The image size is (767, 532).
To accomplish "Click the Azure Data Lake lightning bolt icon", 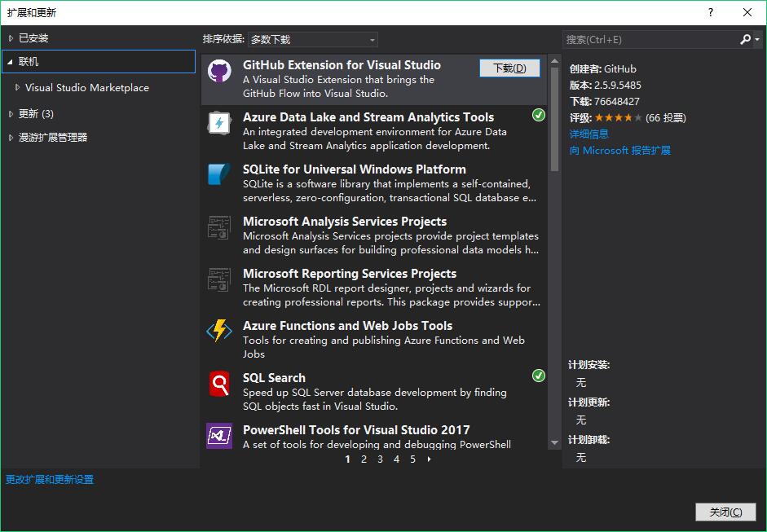I will tap(218, 124).
